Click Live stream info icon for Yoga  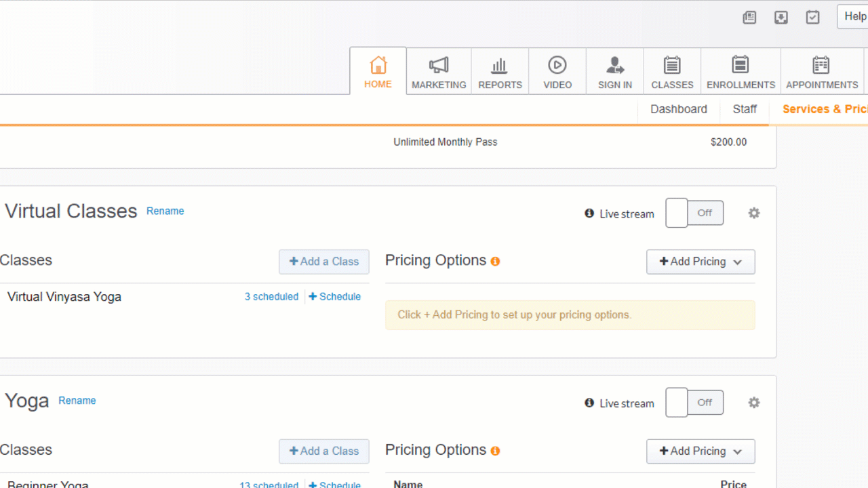589,403
